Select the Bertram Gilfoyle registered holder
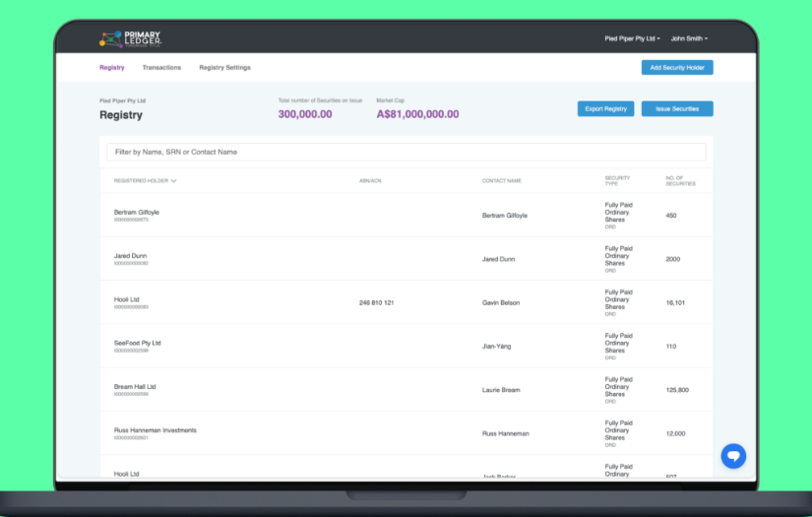The image size is (812, 517). pyautogui.click(x=137, y=212)
